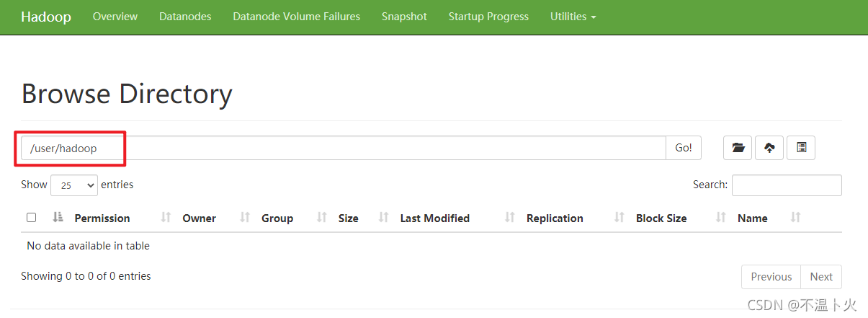Focus the directory path field /user/hadoop
The image size is (868, 318).
[344, 148]
